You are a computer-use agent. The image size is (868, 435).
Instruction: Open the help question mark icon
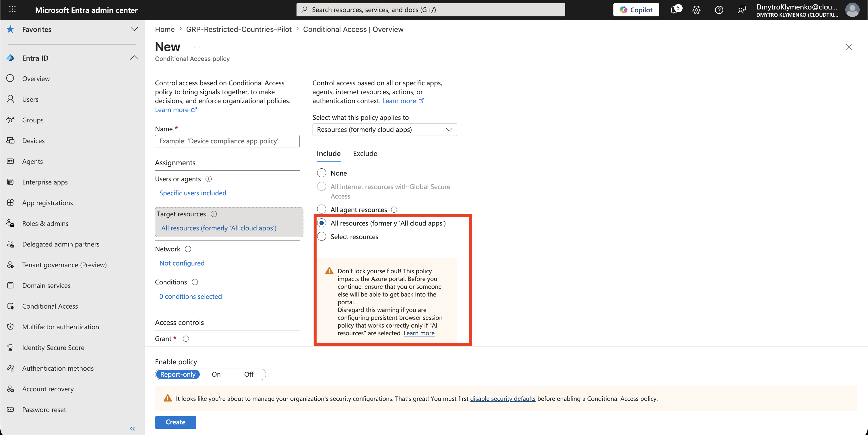click(719, 10)
